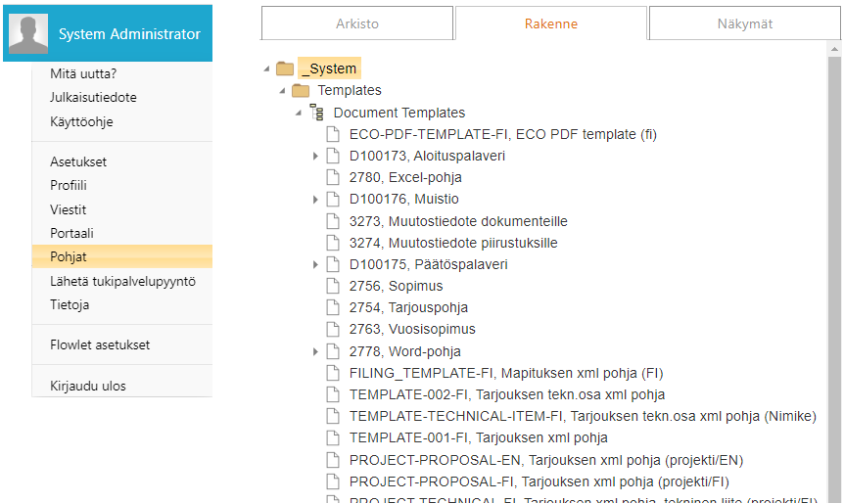Screen dimensions: 844x504
Task: Click the ECO PDF template document icon
Action: pyautogui.click(x=332, y=134)
